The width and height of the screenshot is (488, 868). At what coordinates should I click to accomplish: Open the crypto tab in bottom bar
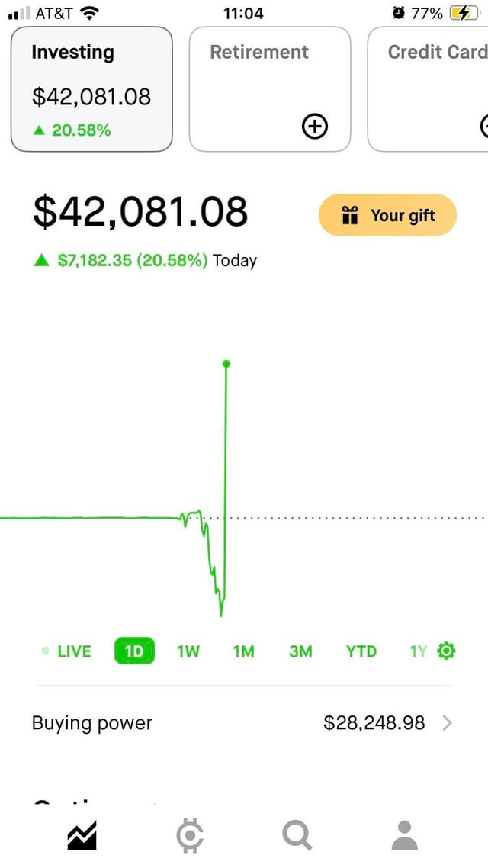point(189,835)
